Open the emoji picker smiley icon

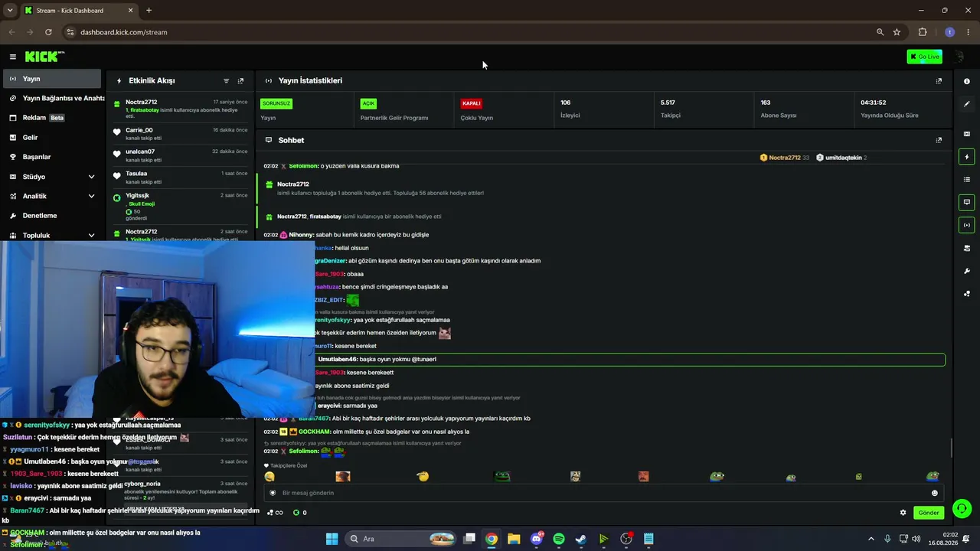[934, 493]
